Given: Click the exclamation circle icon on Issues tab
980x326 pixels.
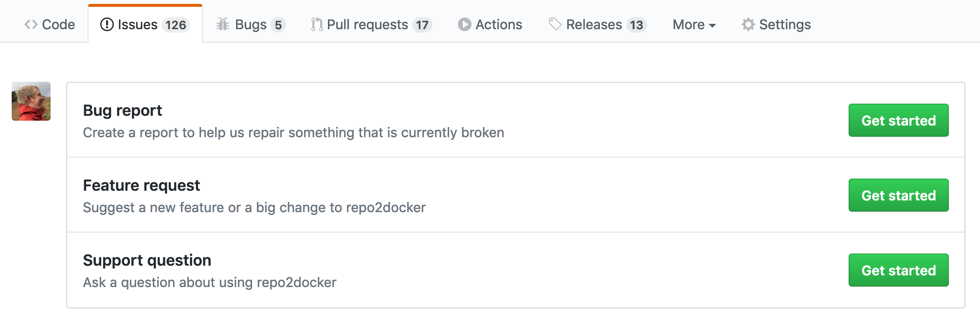Looking at the screenshot, I should (x=107, y=24).
